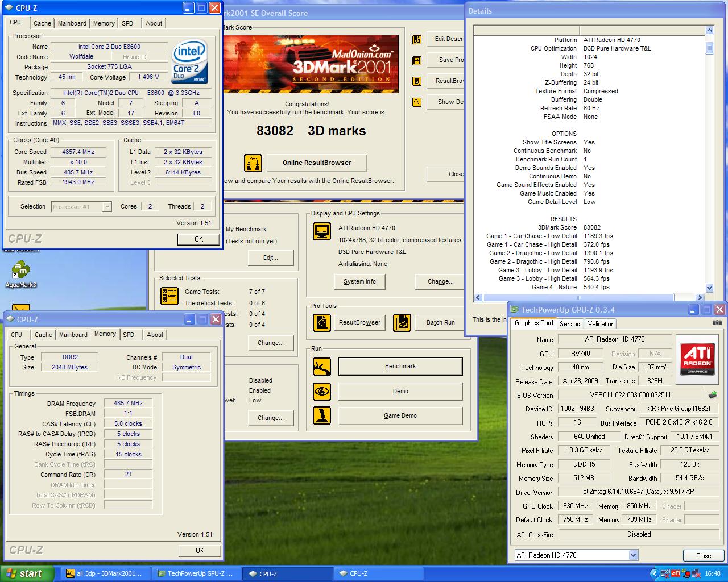Image resolution: width=728 pixels, height=582 pixels.
Task: Open the Sensors tab in GPU-Z
Action: 570,324
